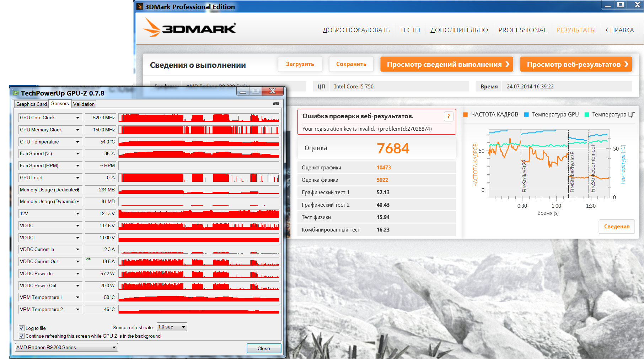Screen dimensions: 644x359
Task: Switch to the Validation tab
Action: pyautogui.click(x=84, y=104)
